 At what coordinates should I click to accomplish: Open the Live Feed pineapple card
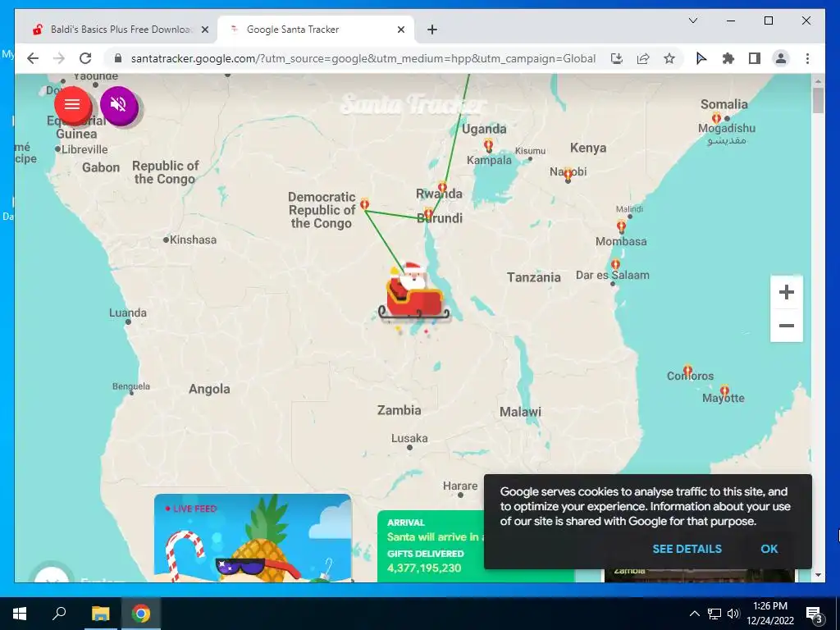click(x=253, y=537)
